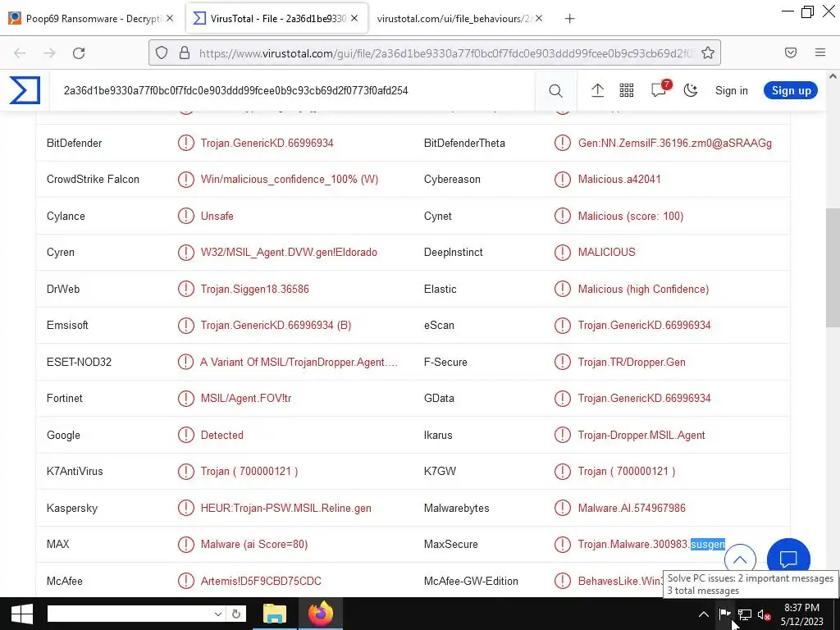Click the site padlock icon
This screenshot has height=630, width=840.
(x=185, y=53)
